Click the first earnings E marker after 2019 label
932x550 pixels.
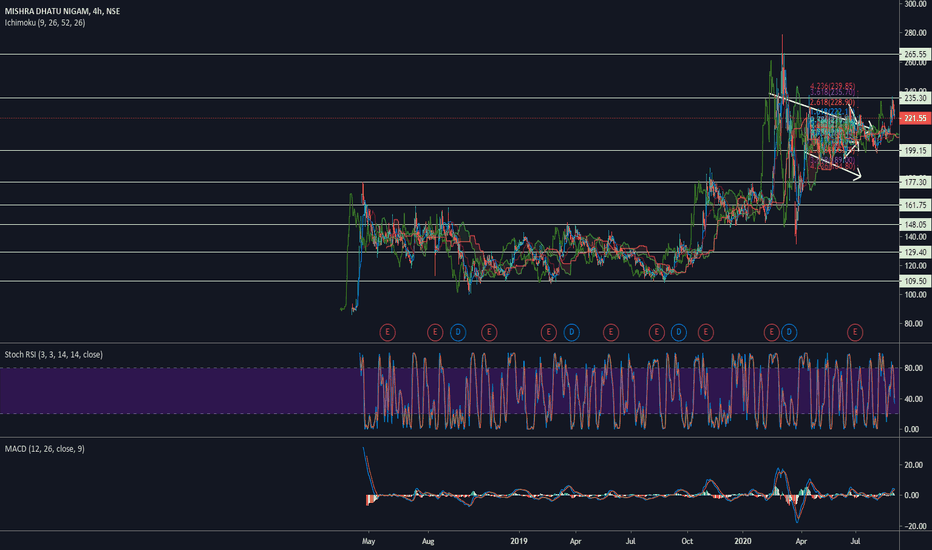click(549, 332)
